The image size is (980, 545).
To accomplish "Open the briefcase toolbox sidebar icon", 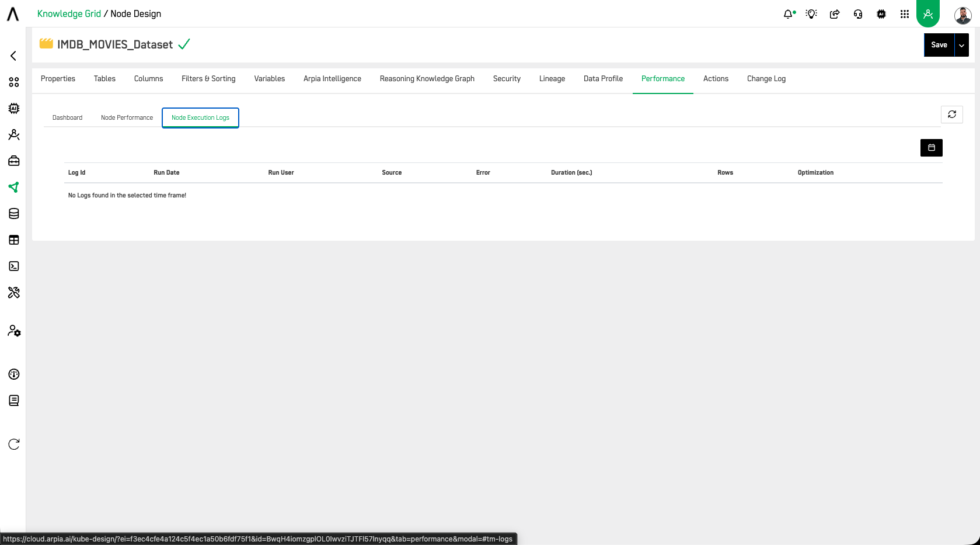I will click(14, 161).
